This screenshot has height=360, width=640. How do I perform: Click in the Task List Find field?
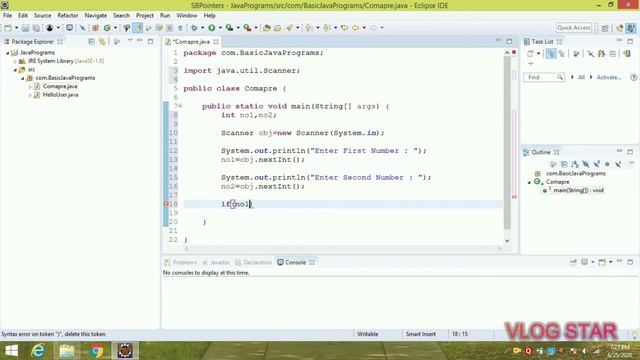[544, 77]
